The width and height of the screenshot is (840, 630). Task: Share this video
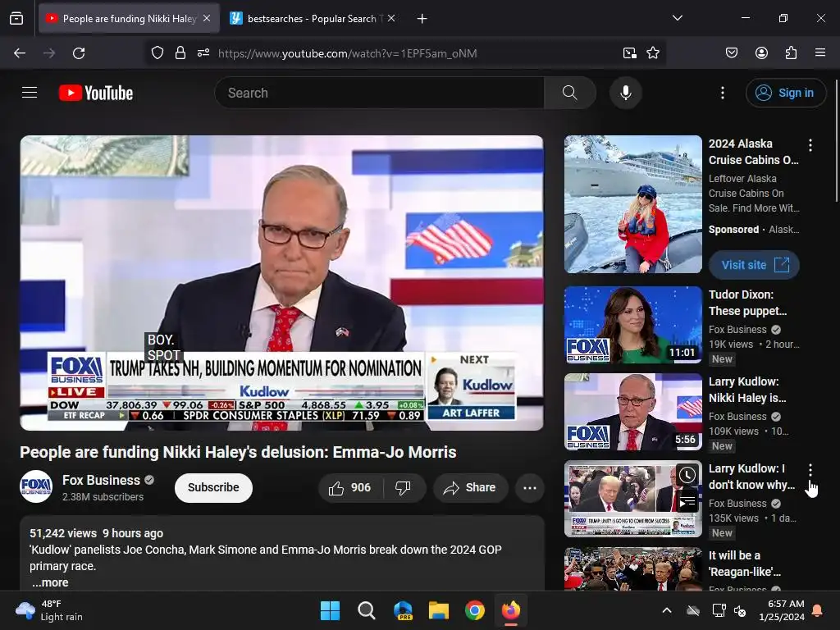tap(470, 487)
